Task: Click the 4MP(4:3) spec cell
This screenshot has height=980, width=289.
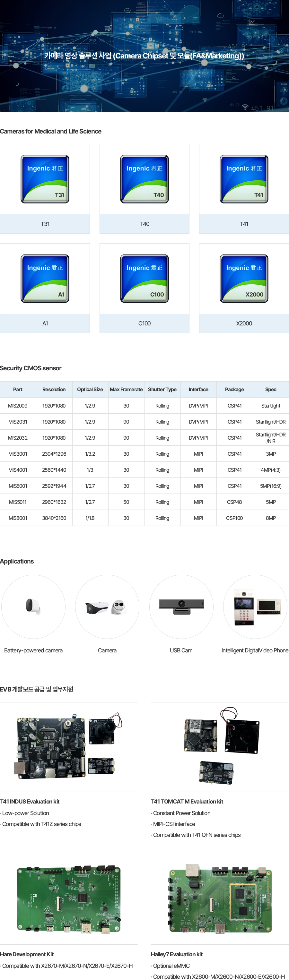Action: [x=271, y=470]
